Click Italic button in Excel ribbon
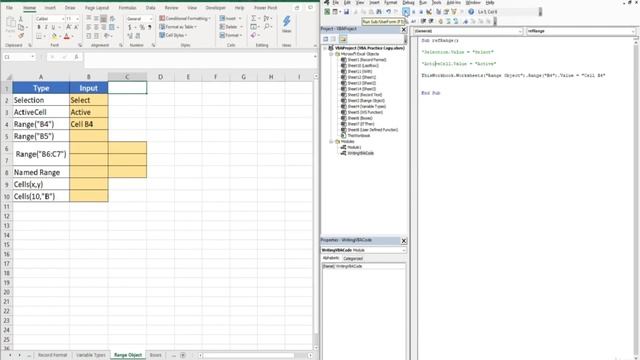 tap(46, 27)
